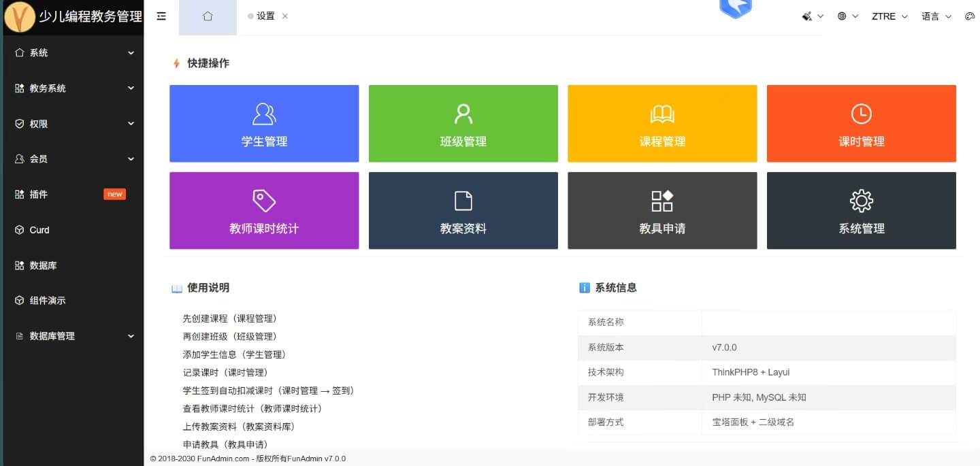The height and width of the screenshot is (466, 980).
Task: Open 班级管理 quick action tile
Action: point(463,124)
